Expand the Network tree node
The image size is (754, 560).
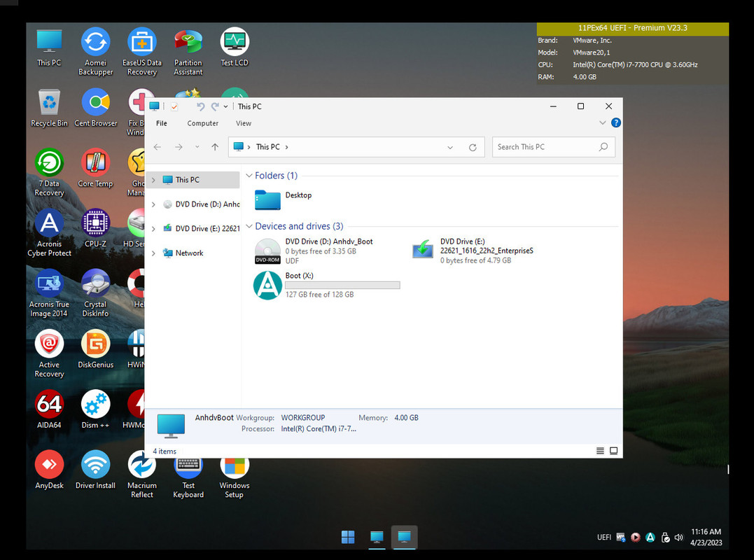(153, 253)
